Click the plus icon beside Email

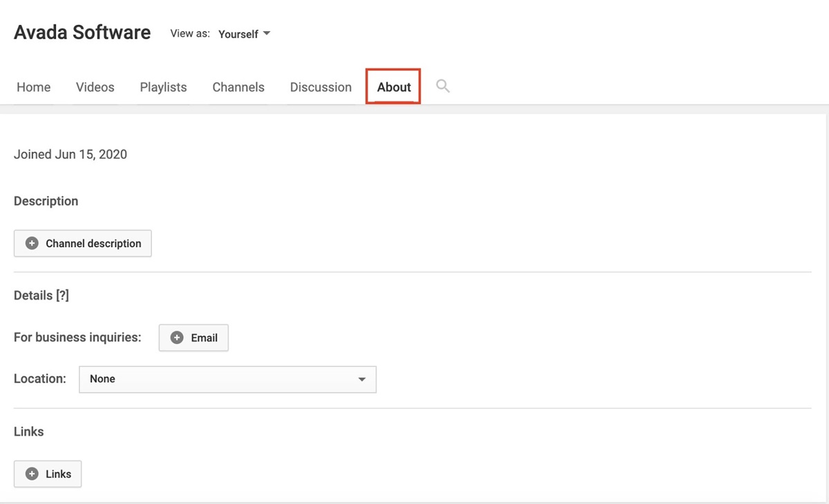[x=177, y=338]
